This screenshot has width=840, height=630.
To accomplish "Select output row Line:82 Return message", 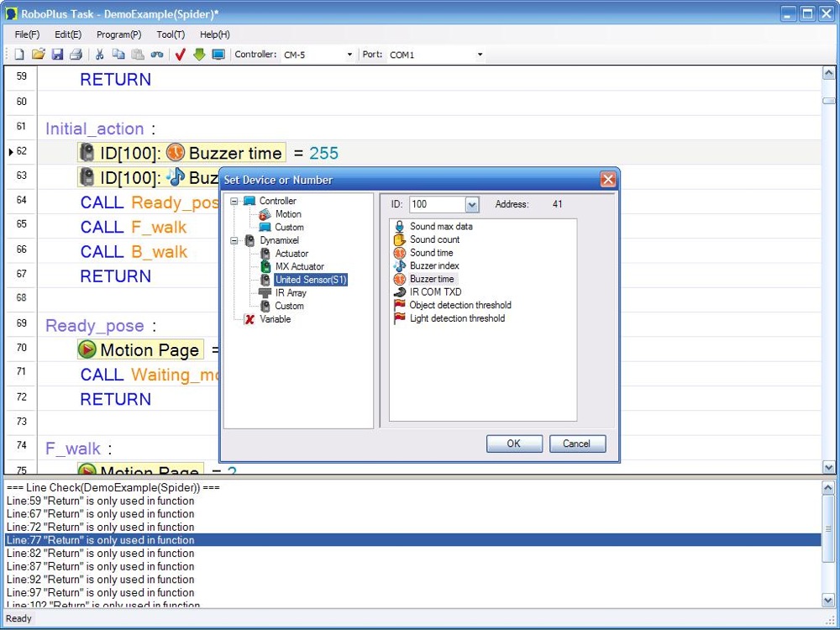I will point(412,554).
